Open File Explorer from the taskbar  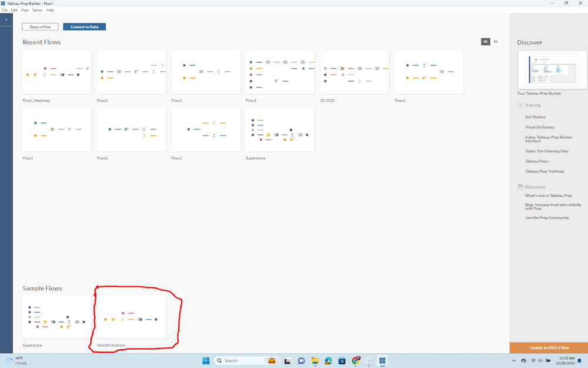click(x=315, y=361)
